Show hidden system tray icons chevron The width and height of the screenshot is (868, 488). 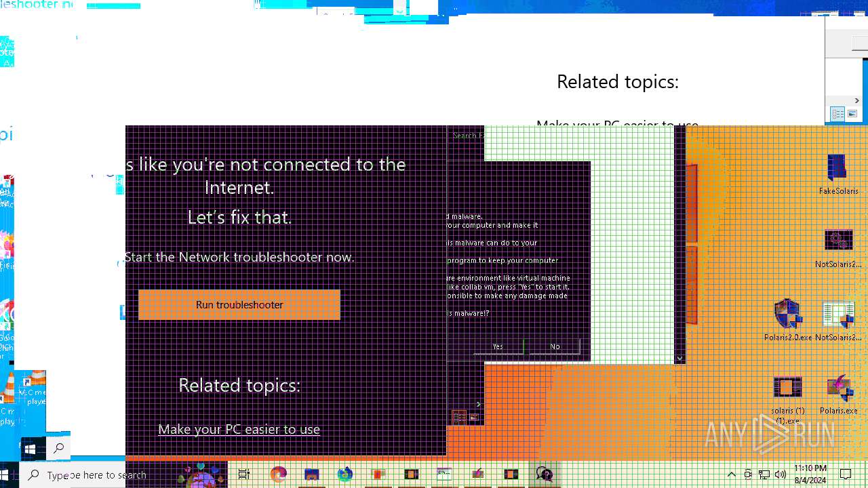tap(731, 474)
